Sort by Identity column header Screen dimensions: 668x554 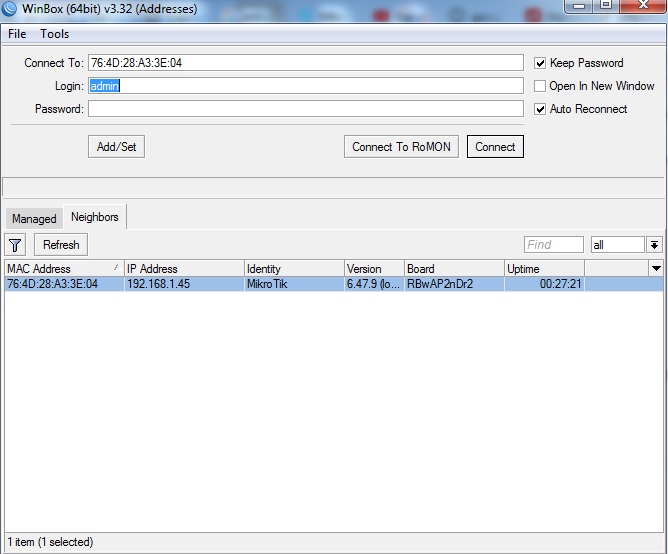coord(294,268)
